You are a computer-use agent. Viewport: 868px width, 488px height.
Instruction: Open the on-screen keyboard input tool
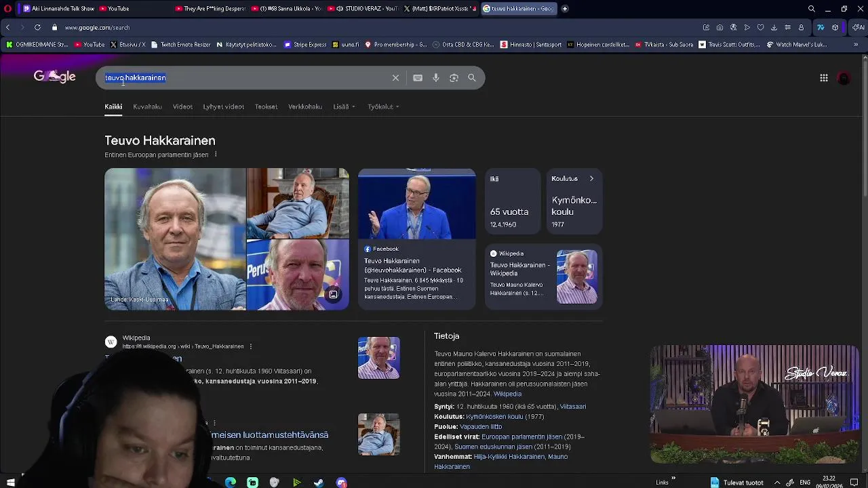418,78
